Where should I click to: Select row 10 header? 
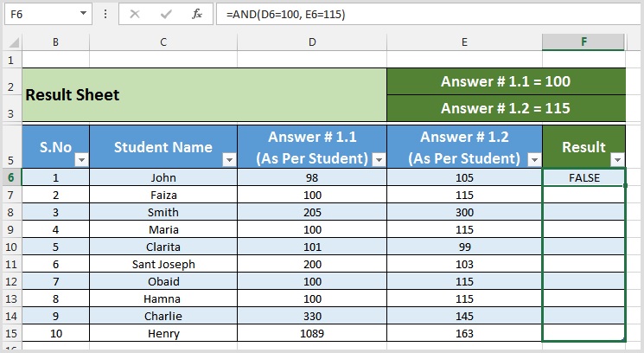[x=11, y=247]
